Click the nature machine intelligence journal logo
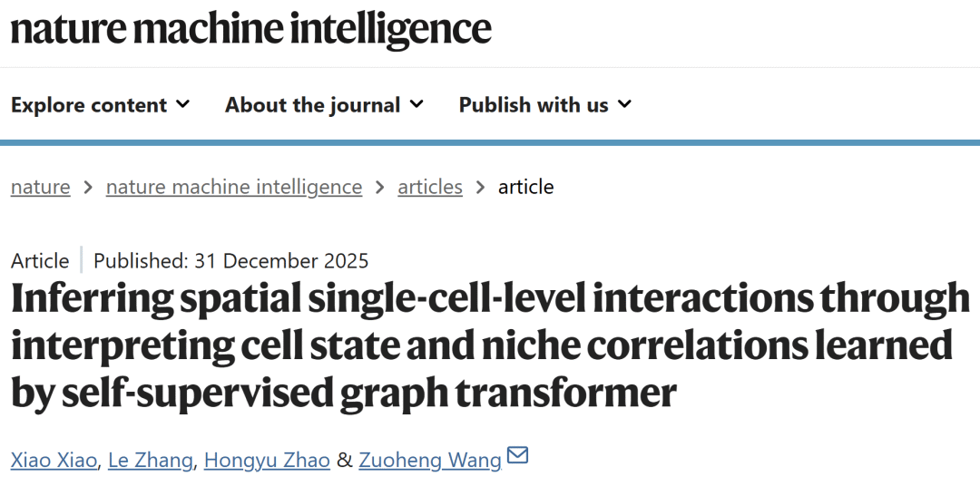Image resolution: width=980 pixels, height=486 pixels. (250, 28)
